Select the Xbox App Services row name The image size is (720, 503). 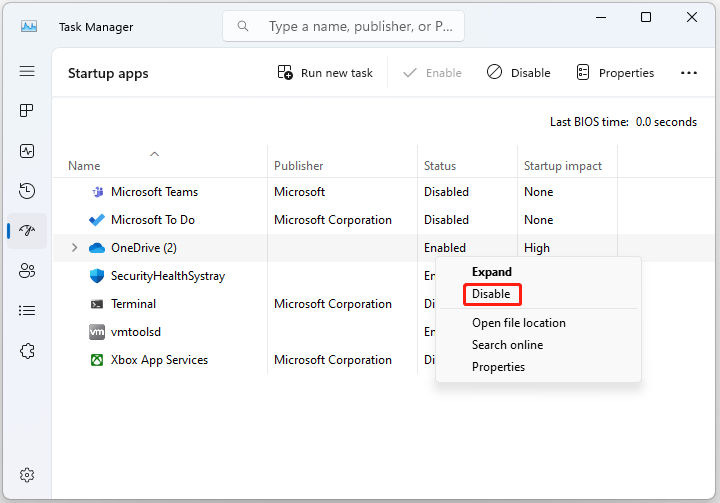[x=159, y=360]
